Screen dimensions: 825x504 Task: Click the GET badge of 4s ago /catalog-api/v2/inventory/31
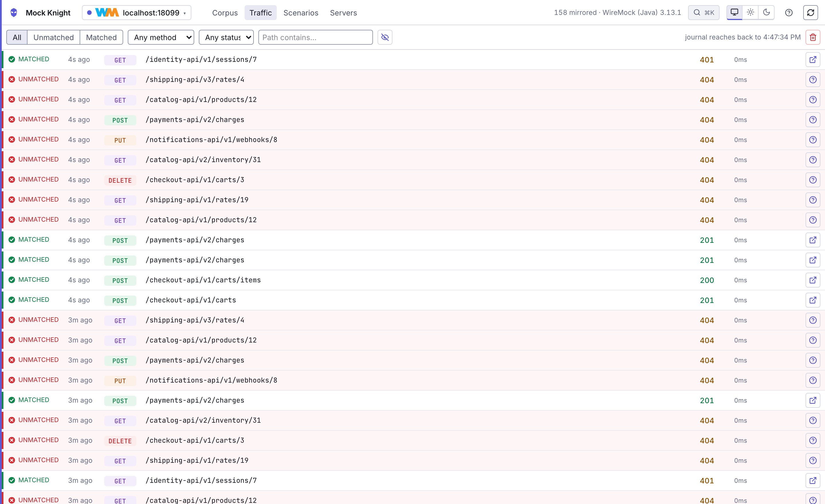coord(120,160)
